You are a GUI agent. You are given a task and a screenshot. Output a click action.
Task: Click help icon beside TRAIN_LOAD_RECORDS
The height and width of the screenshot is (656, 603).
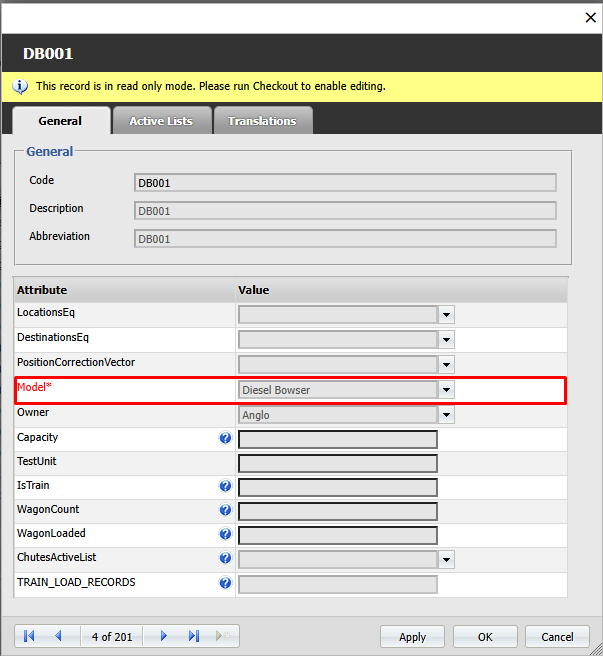tap(225, 583)
